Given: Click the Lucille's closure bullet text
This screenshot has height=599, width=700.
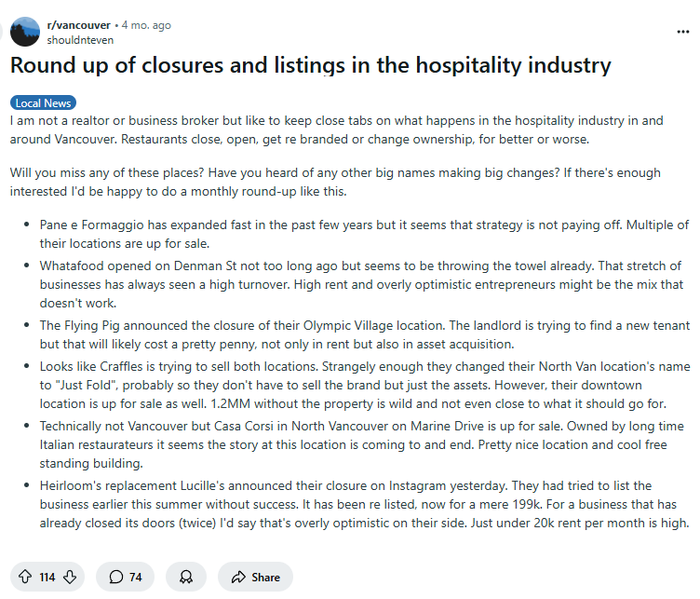Looking at the screenshot, I should click(x=364, y=504).
